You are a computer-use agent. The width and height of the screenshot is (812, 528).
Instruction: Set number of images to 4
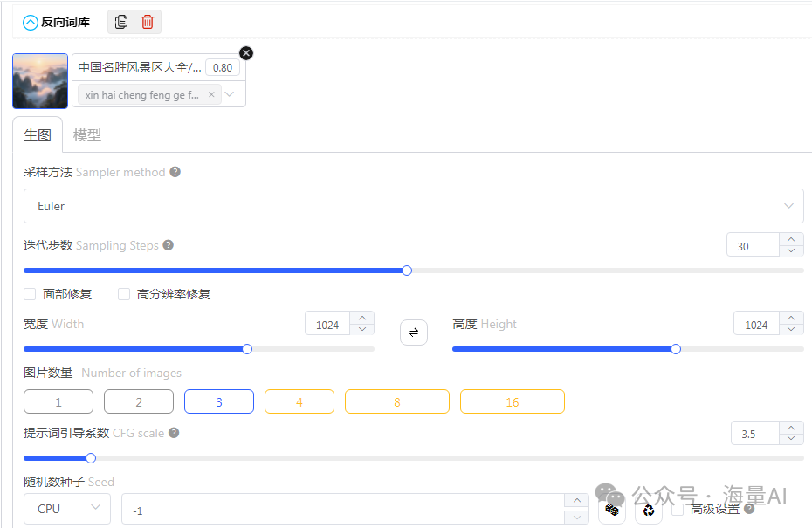click(x=299, y=401)
